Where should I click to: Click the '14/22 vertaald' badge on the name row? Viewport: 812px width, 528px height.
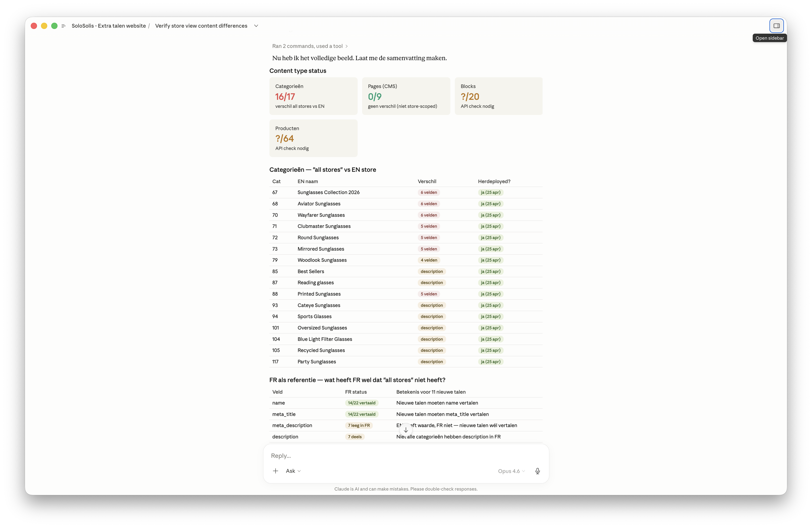[x=362, y=403]
